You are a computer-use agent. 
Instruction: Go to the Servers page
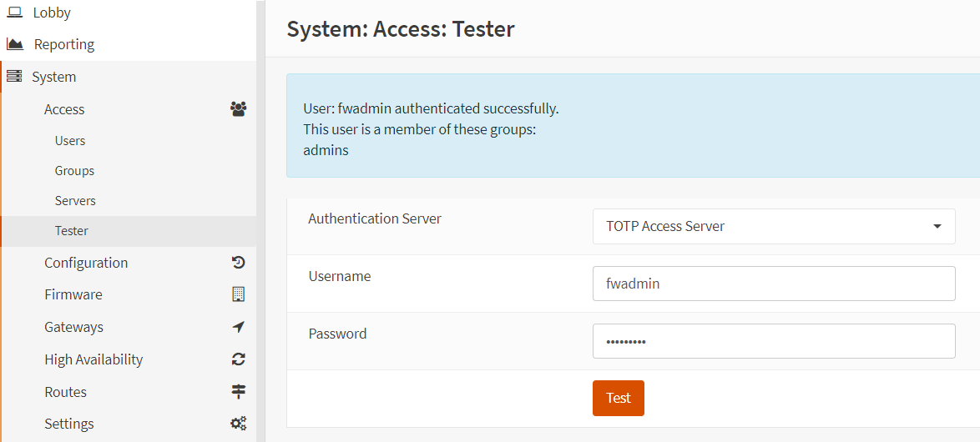pyautogui.click(x=75, y=201)
